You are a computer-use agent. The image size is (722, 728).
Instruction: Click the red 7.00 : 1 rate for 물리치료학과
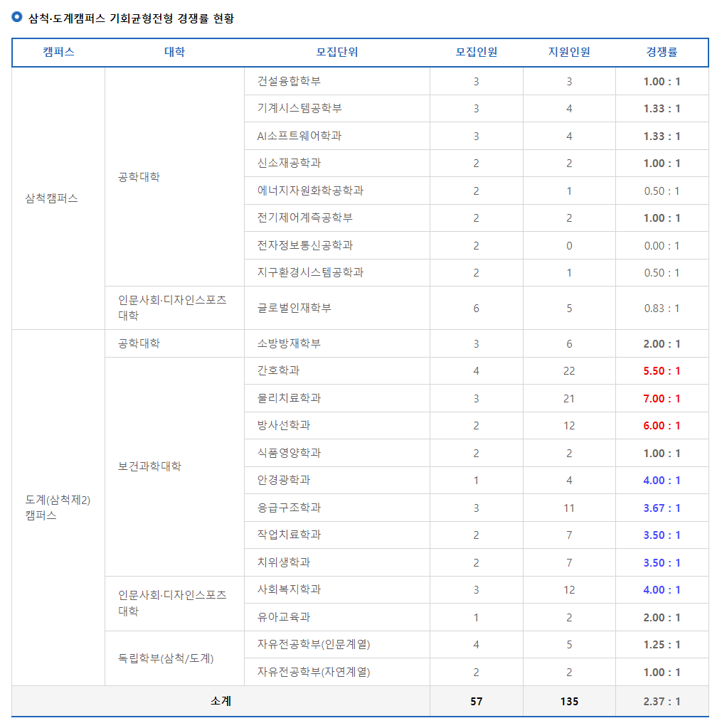(x=661, y=397)
